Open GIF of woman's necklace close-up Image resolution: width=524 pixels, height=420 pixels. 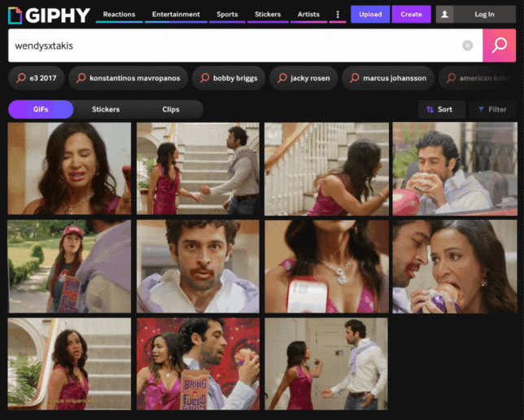326,266
